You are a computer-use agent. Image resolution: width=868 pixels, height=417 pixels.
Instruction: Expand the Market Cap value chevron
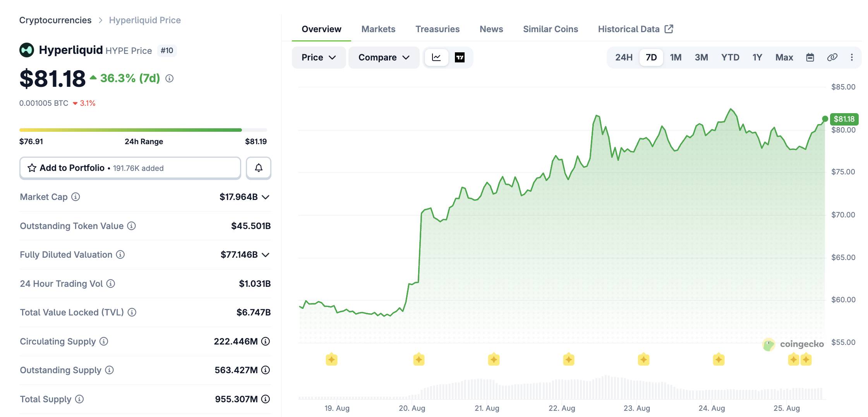point(266,197)
